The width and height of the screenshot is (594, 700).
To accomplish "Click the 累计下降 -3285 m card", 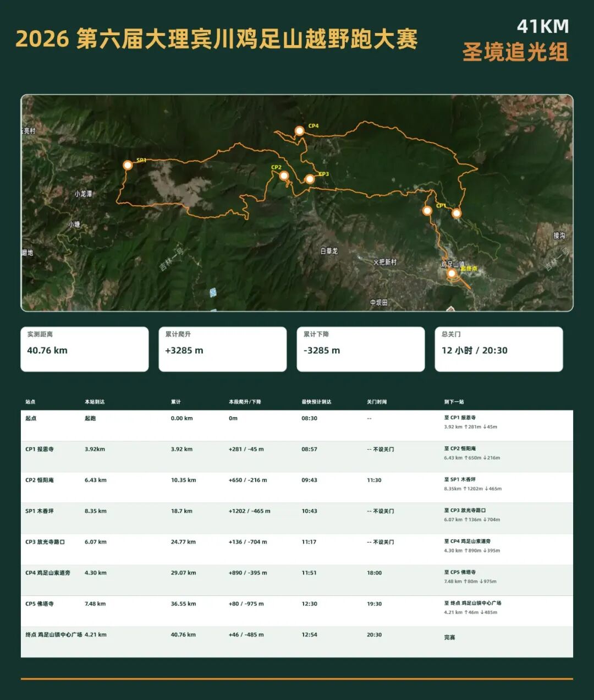I will point(361,349).
